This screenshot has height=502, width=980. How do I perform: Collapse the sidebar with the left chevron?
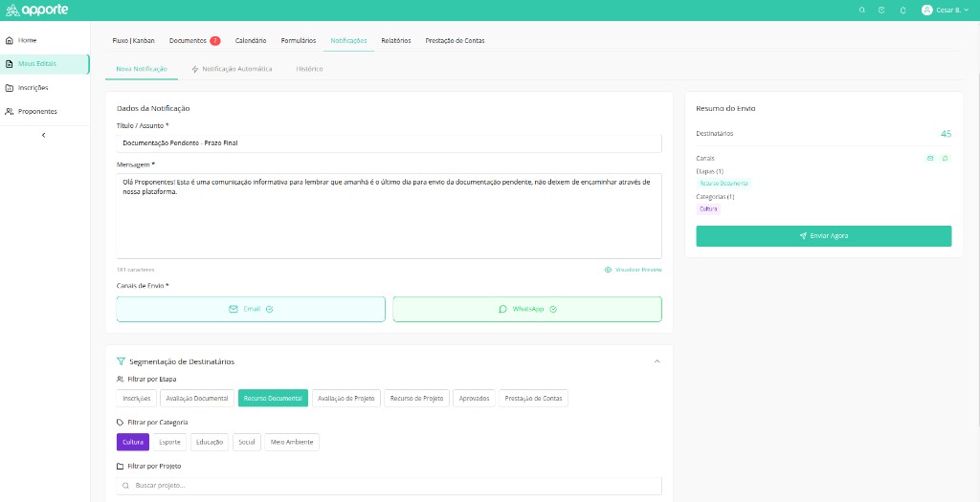tap(43, 135)
